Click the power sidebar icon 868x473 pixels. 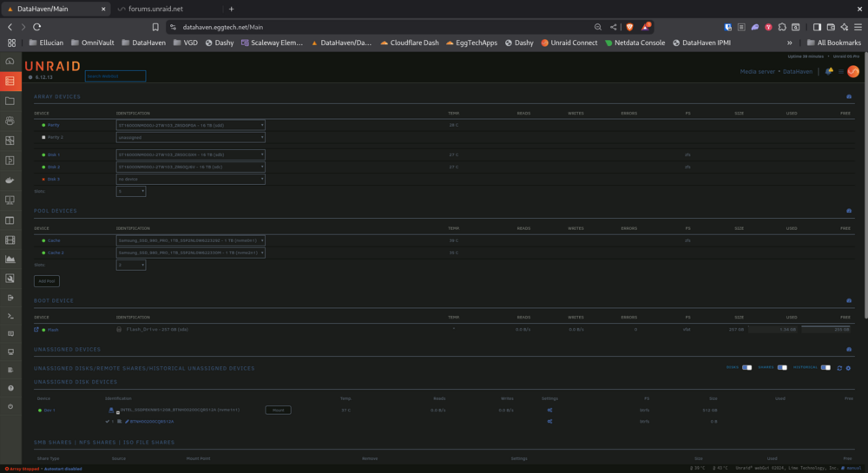coord(10,407)
